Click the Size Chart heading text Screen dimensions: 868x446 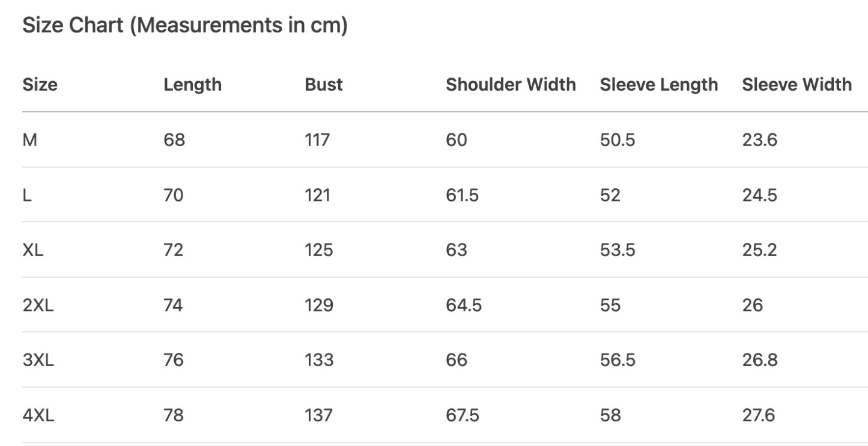point(184,26)
